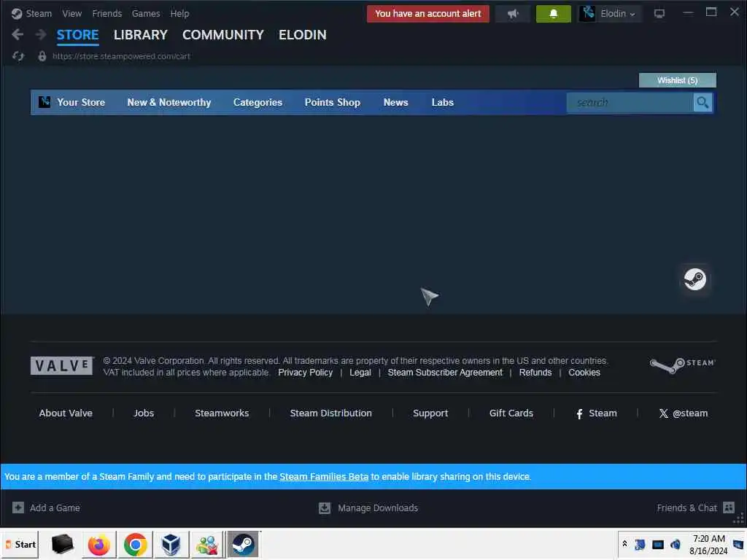747x560 pixels.
Task: Open the Steam menu
Action: [39, 13]
